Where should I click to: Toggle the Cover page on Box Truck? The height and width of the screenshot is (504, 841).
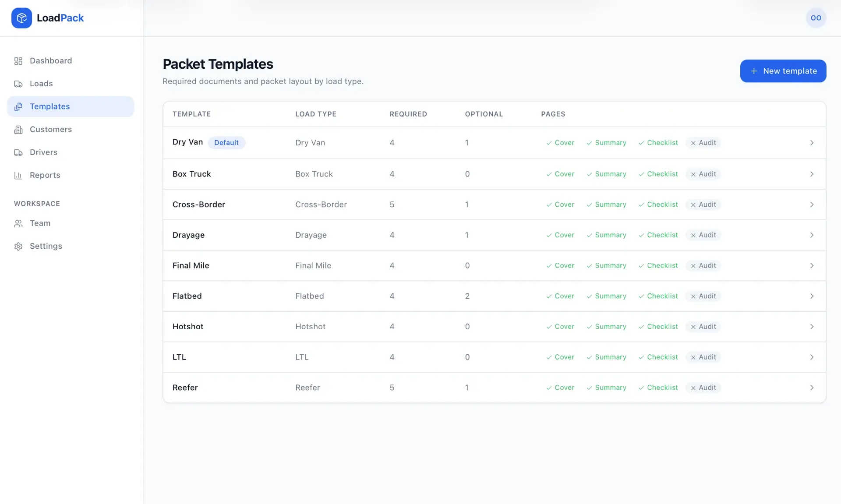560,174
